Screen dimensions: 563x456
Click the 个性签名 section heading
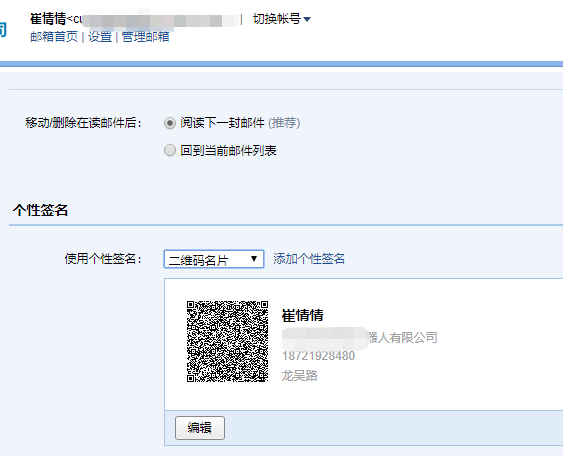40,210
